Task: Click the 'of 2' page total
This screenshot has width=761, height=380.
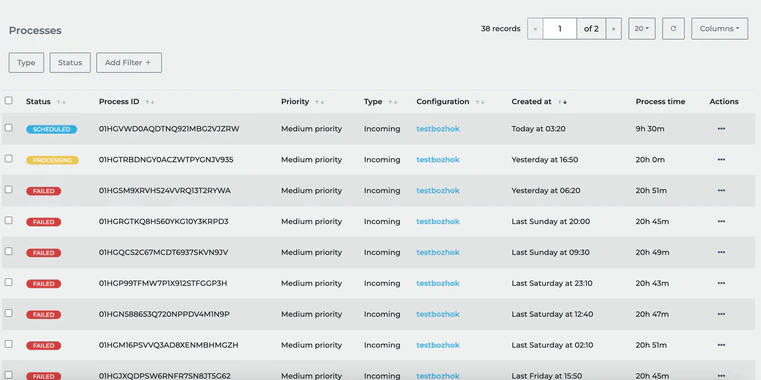Action: pos(591,29)
